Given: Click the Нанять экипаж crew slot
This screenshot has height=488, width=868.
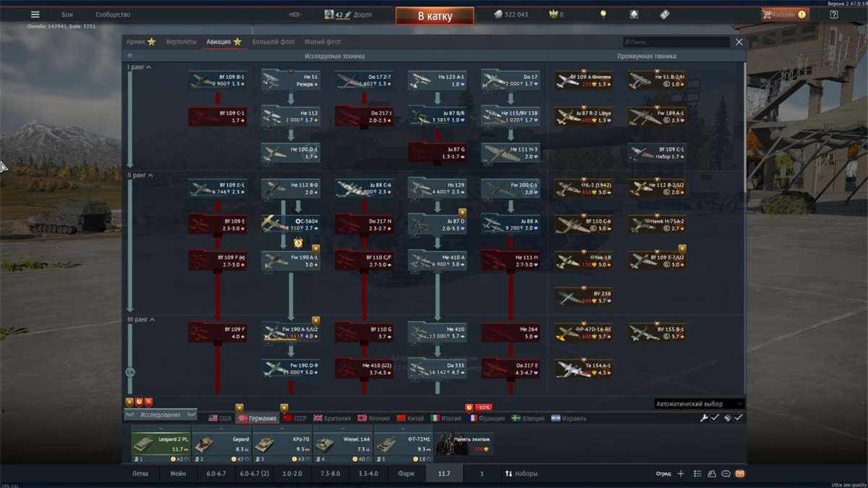Looking at the screenshot, I should (464, 445).
